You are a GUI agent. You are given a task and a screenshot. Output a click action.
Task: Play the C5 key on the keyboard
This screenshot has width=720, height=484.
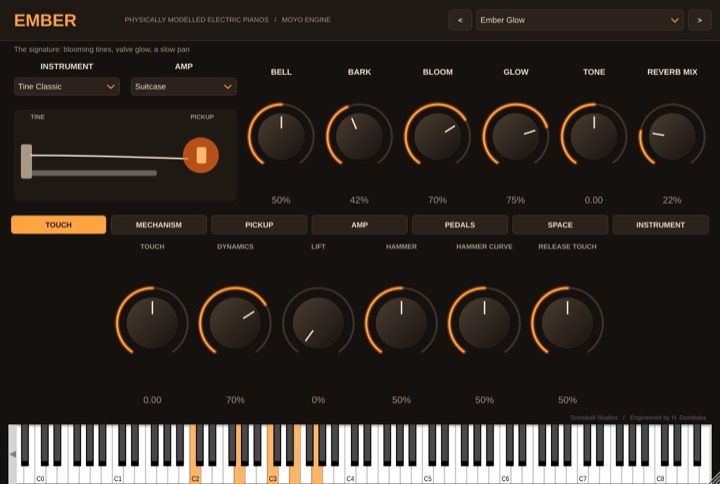(x=428, y=473)
